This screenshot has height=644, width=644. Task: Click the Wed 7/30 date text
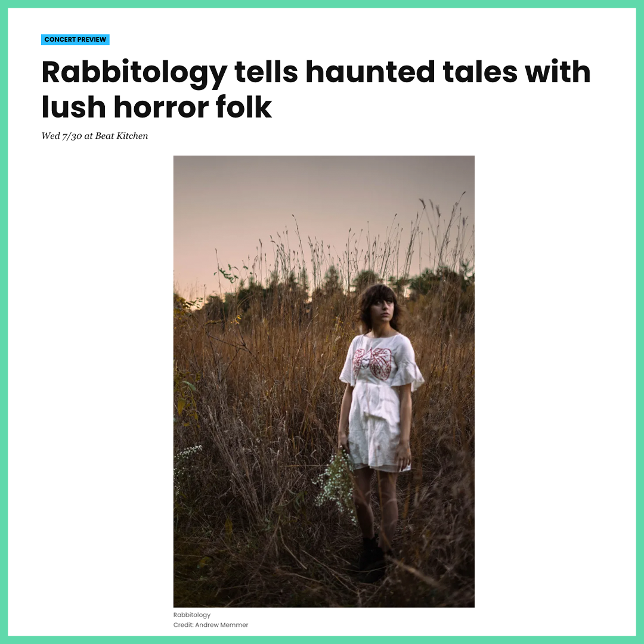pos(61,136)
